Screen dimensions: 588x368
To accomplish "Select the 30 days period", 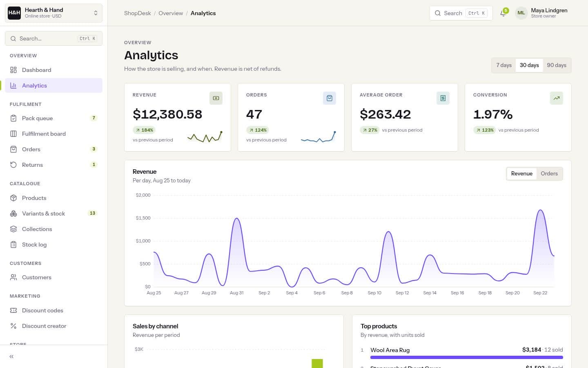I will (529, 65).
